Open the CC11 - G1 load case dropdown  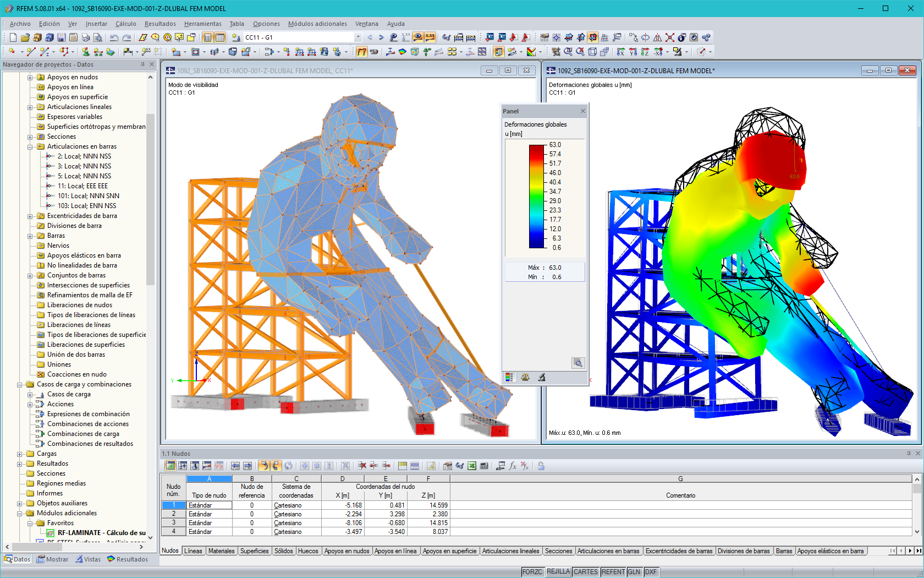click(x=358, y=37)
